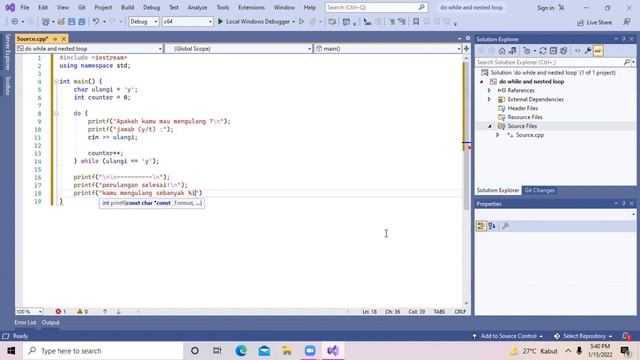Switch to the Git Changes tab
Image resolution: width=640 pixels, height=360 pixels.
[x=539, y=191]
